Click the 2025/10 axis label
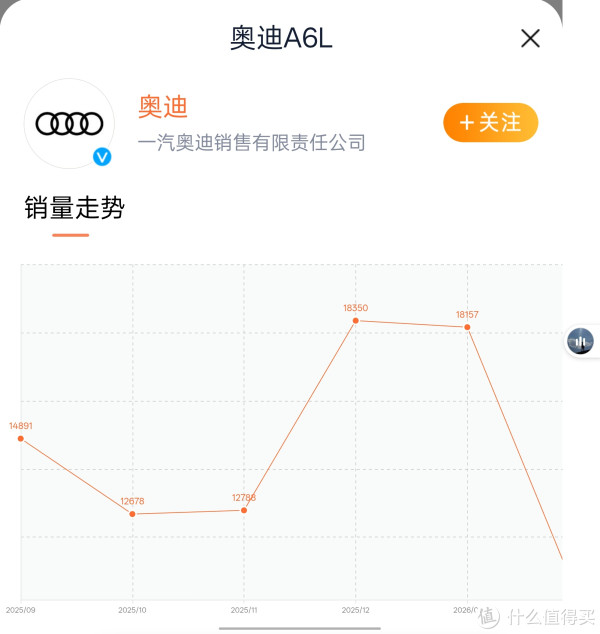Viewport: 600px width, 634px height. [x=133, y=609]
